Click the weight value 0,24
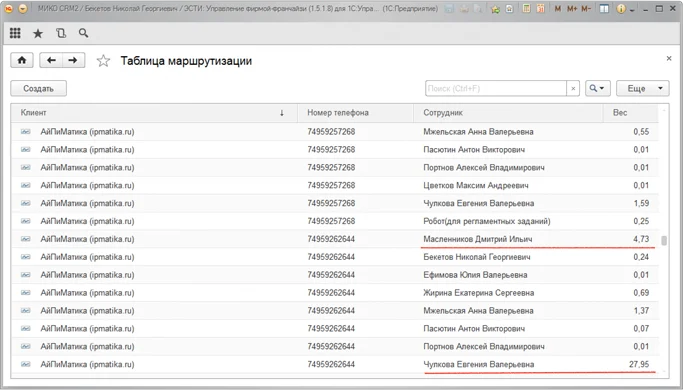Image resolution: width=683 pixels, height=390 pixels. [641, 257]
